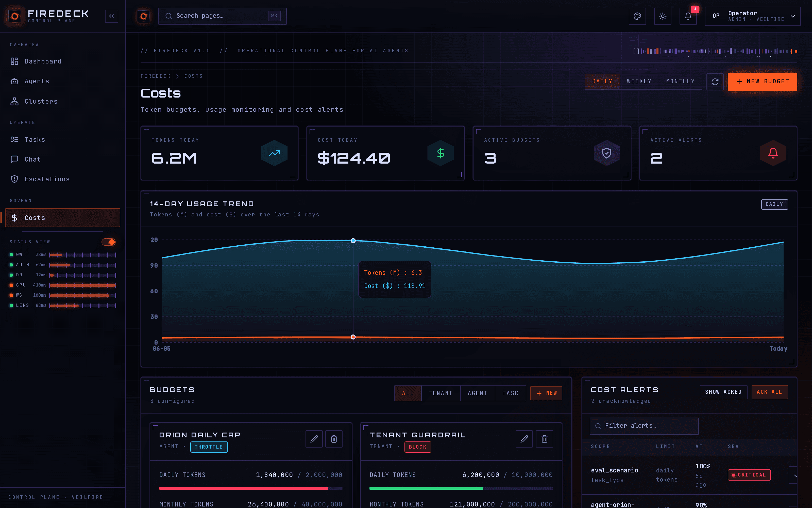812x508 pixels.
Task: Edit the Tenant Guardrail budget
Action: (x=524, y=439)
